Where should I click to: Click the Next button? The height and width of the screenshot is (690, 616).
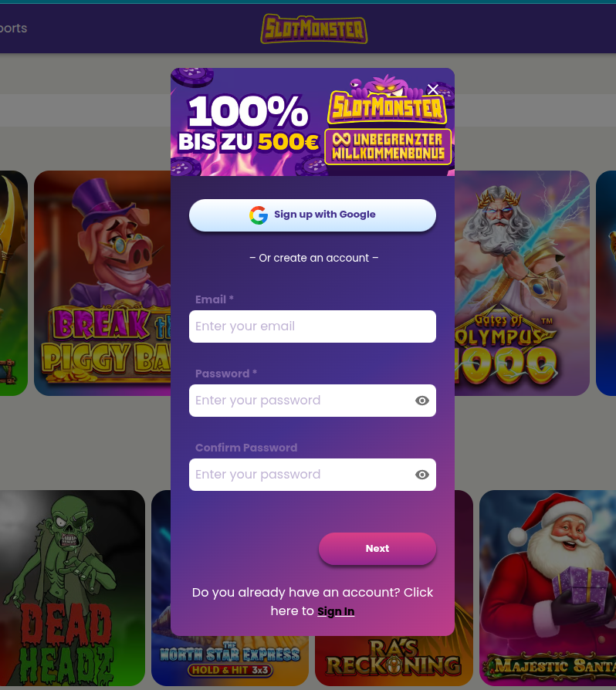click(x=377, y=549)
